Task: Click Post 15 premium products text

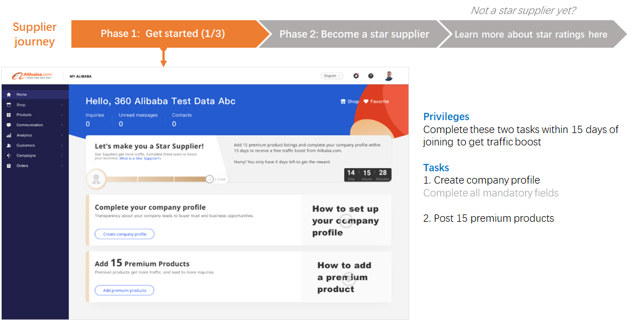Action: tap(489, 218)
